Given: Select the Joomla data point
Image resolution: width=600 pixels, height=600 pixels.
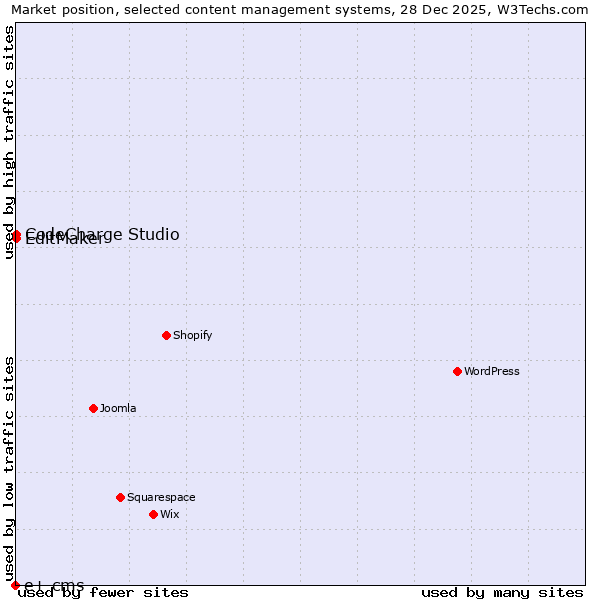Looking at the screenshot, I should pos(93,409).
